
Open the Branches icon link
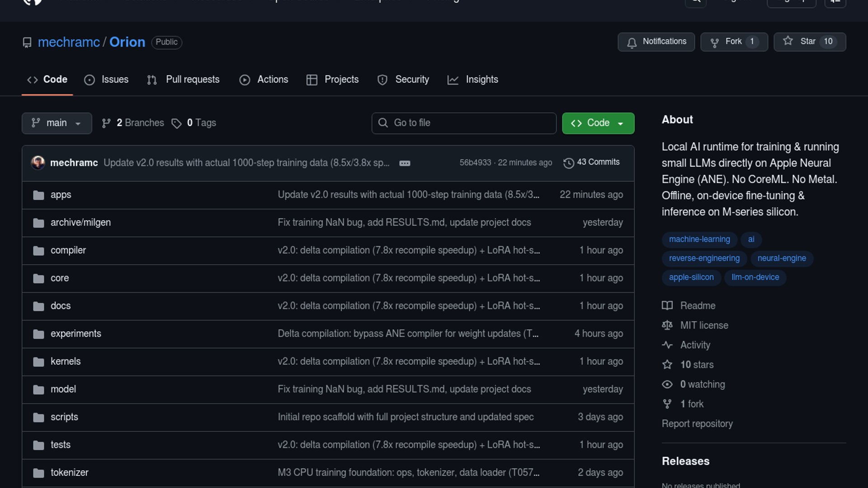tap(106, 123)
